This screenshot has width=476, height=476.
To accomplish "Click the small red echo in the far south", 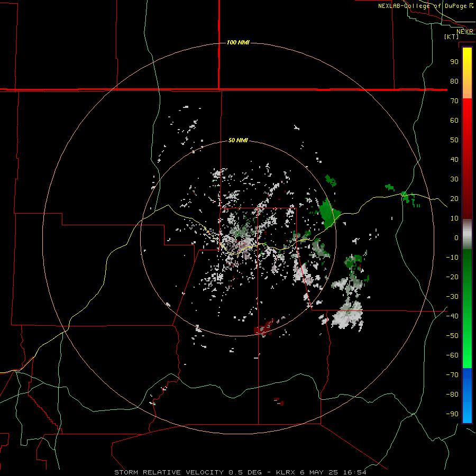I will pos(279,401).
